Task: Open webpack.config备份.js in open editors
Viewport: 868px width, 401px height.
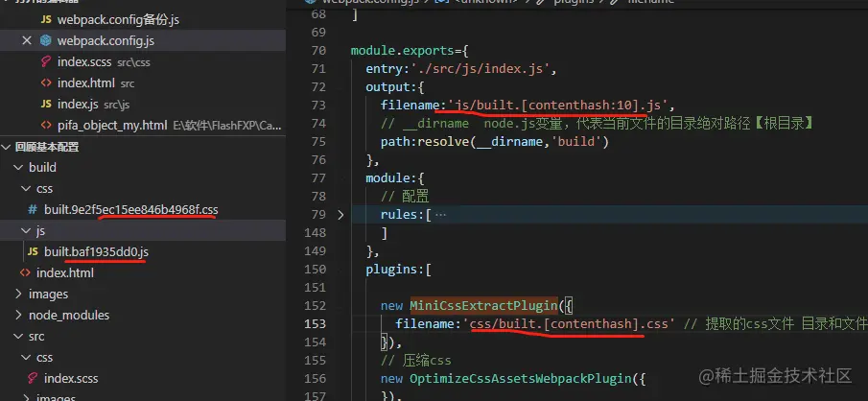Action: click(x=119, y=20)
